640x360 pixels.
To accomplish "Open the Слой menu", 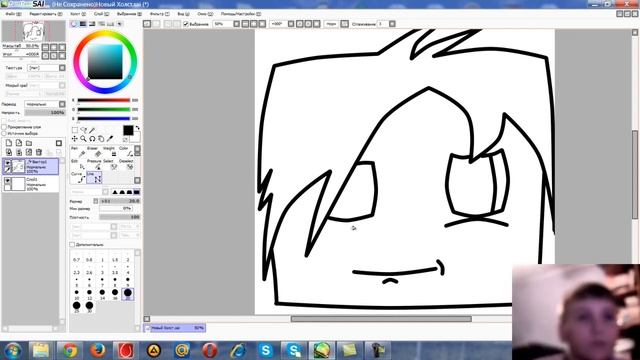I will click(102, 14).
